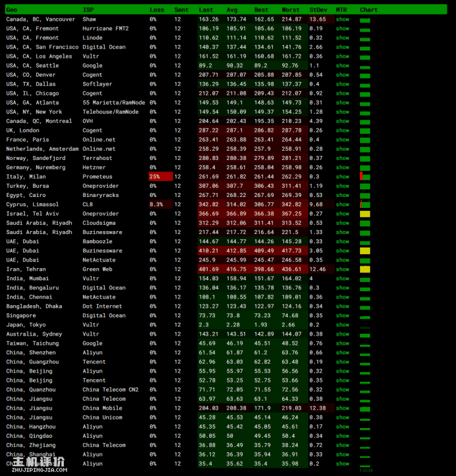Open show link for Bangladesh Dhaka row
The height and width of the screenshot is (476, 456).
tap(342, 306)
